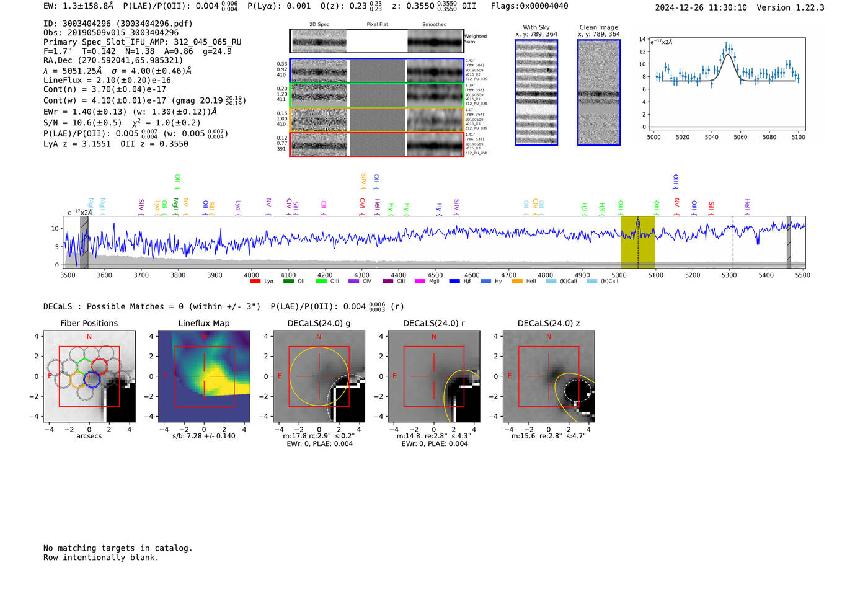Image resolution: width=868 pixels, height=591 pixels.
Task: Click the Row intentionally blank text
Action: pos(101,558)
